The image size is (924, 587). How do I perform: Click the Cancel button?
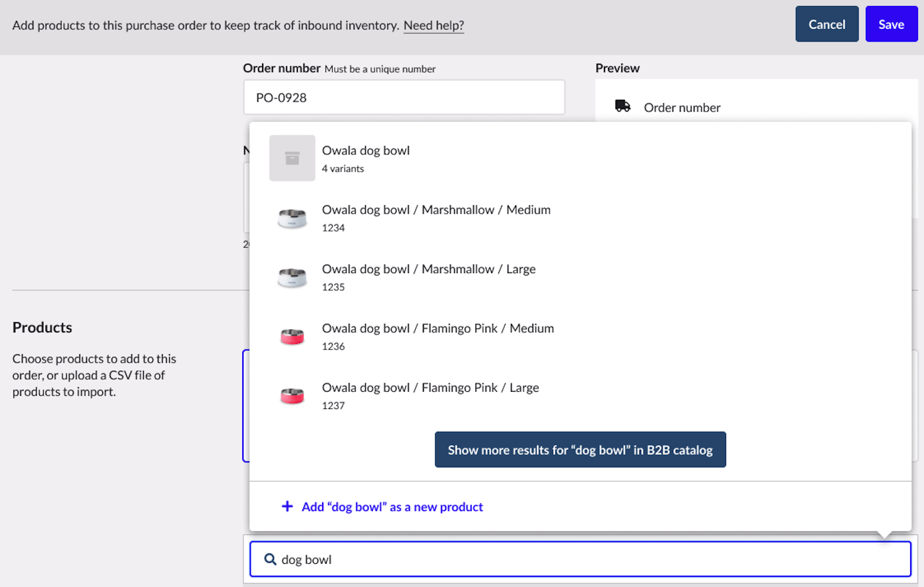point(827,24)
